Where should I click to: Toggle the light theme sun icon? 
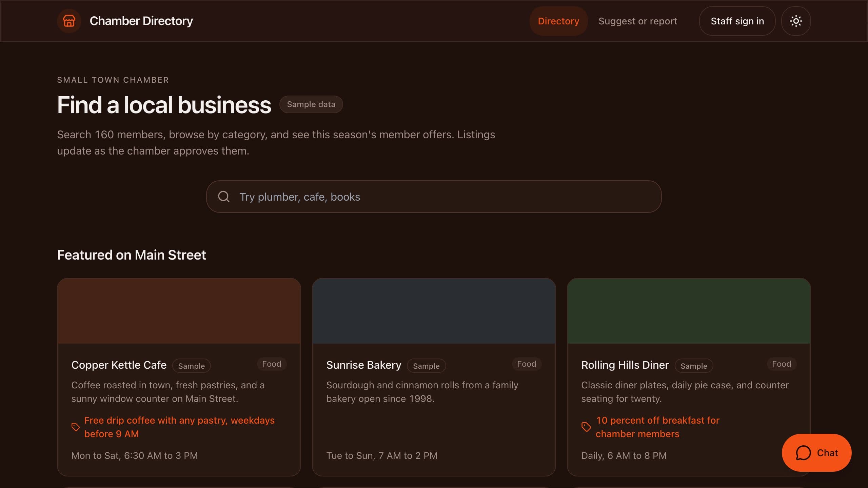click(x=796, y=21)
